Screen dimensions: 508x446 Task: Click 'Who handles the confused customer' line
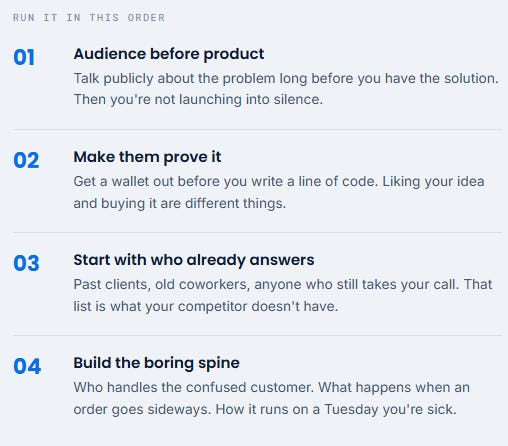tap(272, 388)
